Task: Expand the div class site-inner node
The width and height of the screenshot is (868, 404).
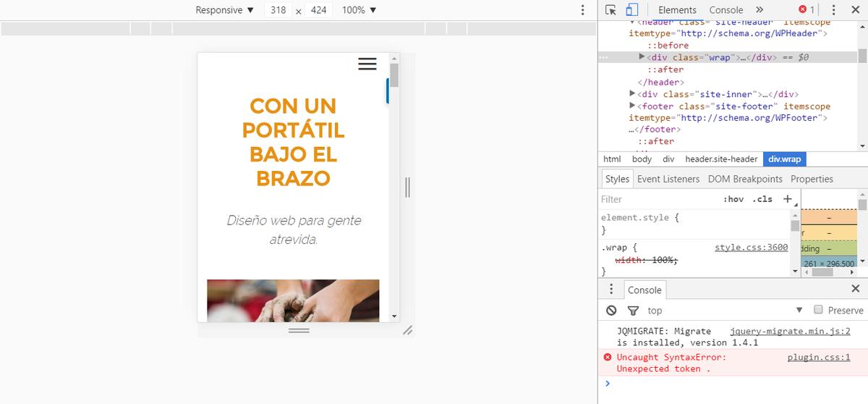Action: point(633,94)
